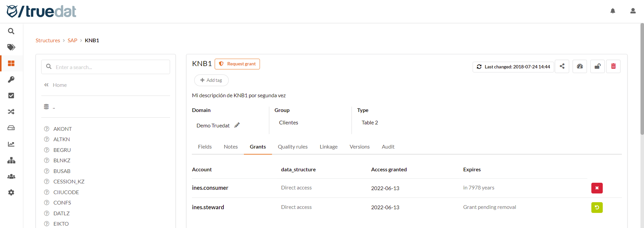Undo the ines.steward grant pending removal
This screenshot has height=228, width=644.
pyautogui.click(x=597, y=208)
